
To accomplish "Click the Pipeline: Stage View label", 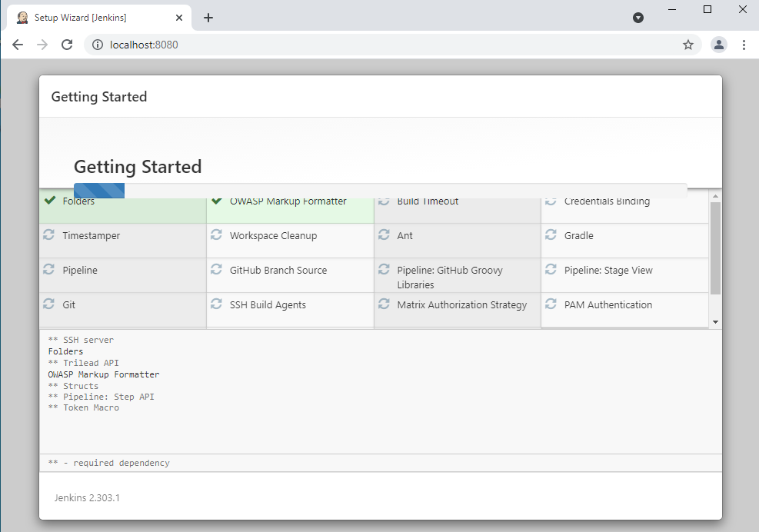I will pyautogui.click(x=608, y=271).
